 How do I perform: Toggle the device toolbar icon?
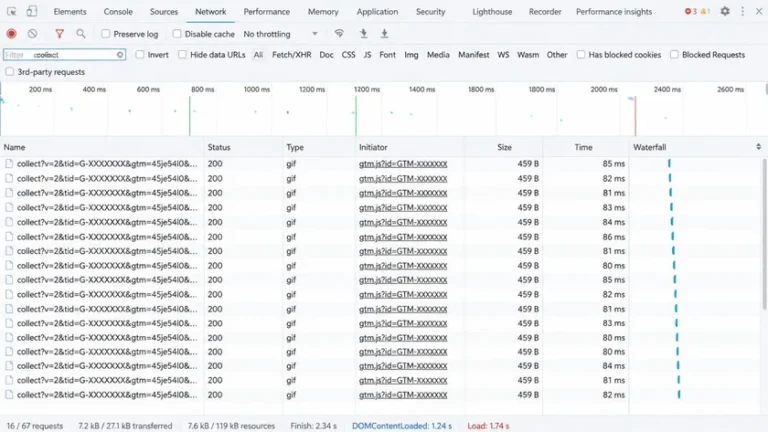(32, 11)
